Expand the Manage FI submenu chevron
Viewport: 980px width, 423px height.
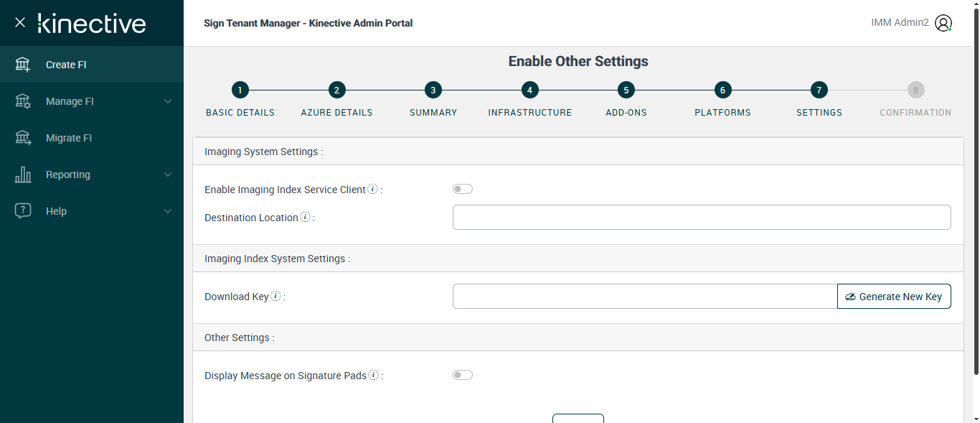(168, 101)
